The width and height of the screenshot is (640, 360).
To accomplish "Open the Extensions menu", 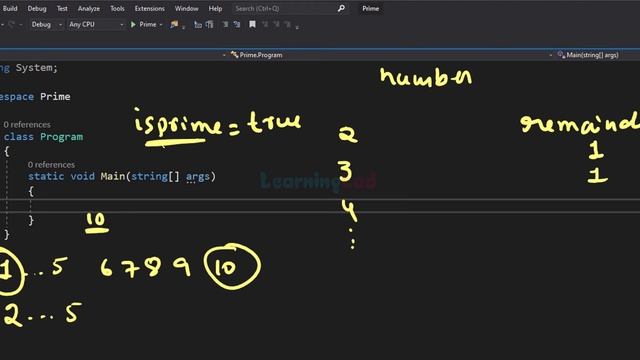I will tap(149, 9).
